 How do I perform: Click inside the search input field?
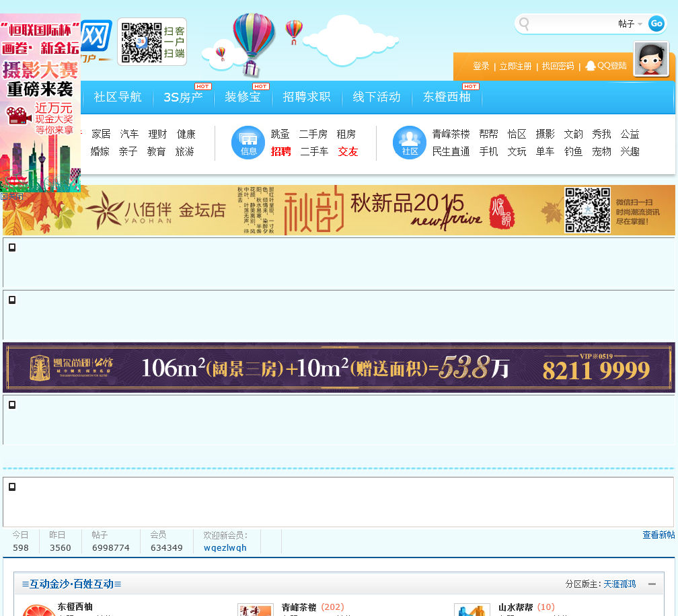573,24
